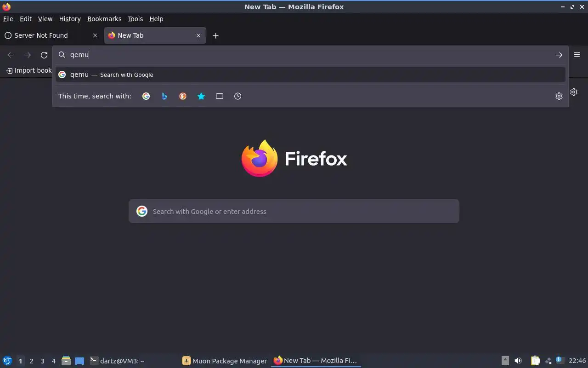Click the Go arrow in the address bar

tap(559, 55)
